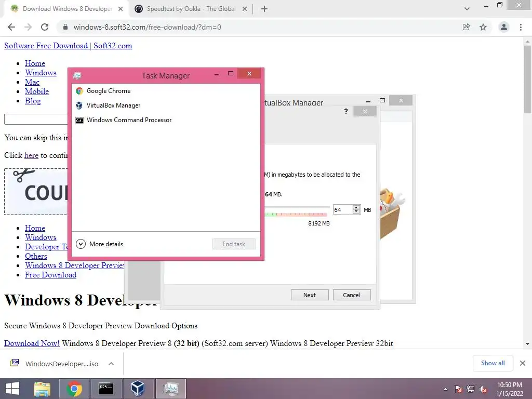Open the Others breadcrumb link
Image resolution: width=532 pixels, height=399 pixels.
(36, 256)
